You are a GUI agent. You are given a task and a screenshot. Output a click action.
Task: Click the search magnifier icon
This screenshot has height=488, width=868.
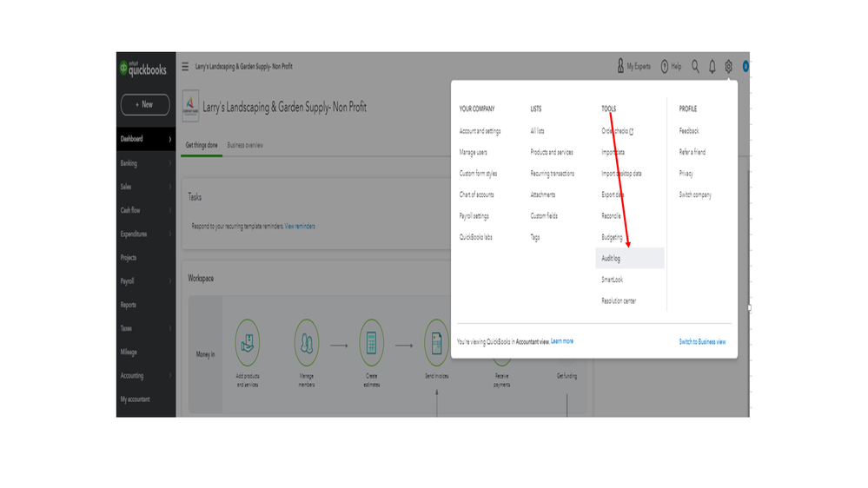click(x=695, y=66)
